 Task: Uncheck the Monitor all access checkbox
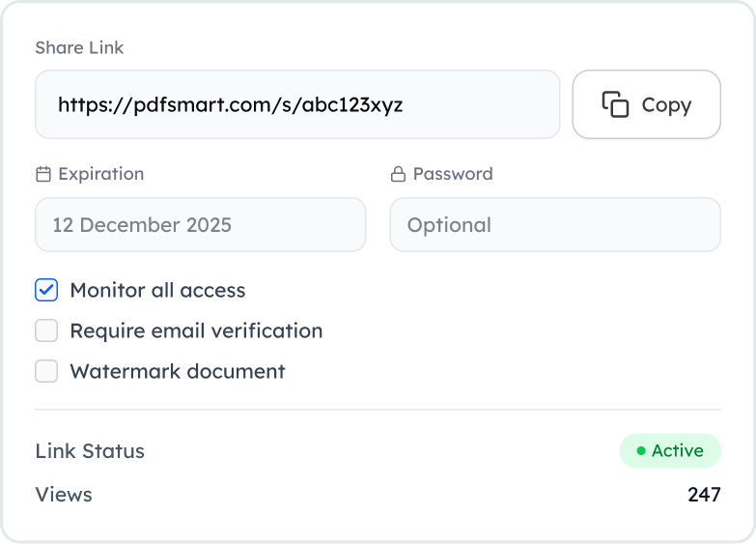tap(46, 290)
